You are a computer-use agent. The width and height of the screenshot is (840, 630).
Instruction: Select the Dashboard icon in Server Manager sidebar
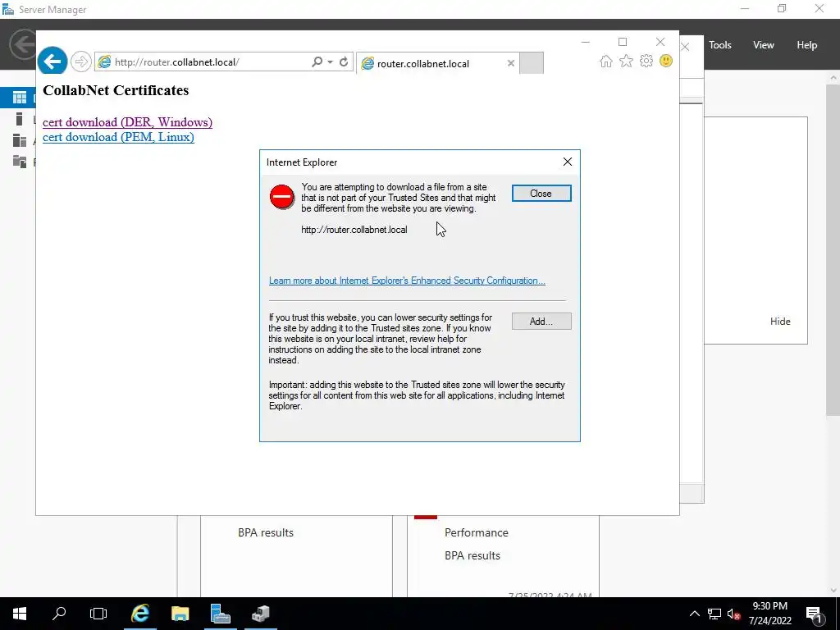click(20, 98)
